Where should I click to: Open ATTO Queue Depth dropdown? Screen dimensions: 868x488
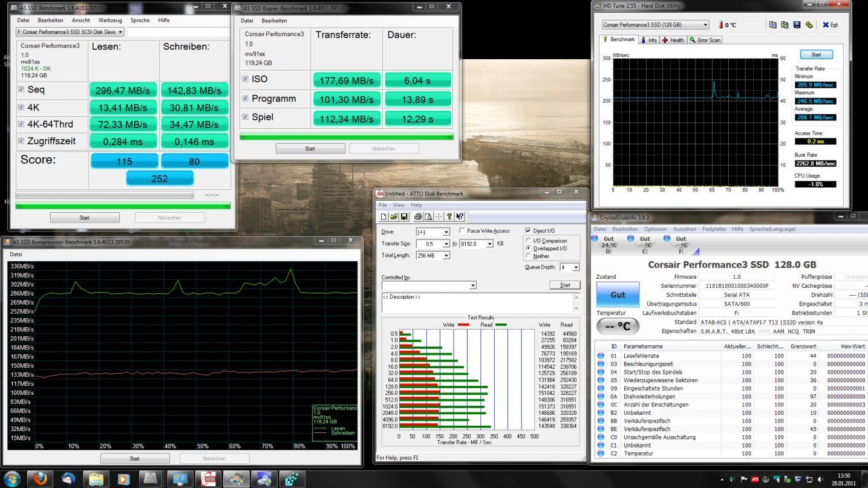(x=576, y=267)
